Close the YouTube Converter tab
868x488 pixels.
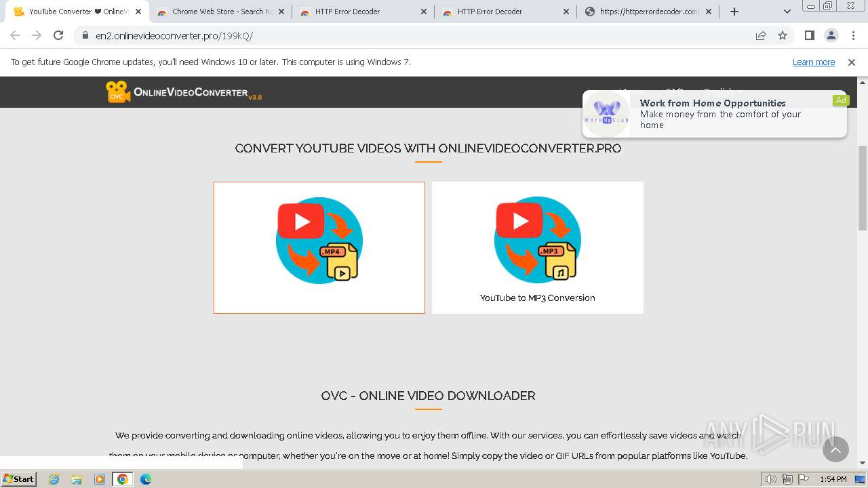(x=138, y=12)
